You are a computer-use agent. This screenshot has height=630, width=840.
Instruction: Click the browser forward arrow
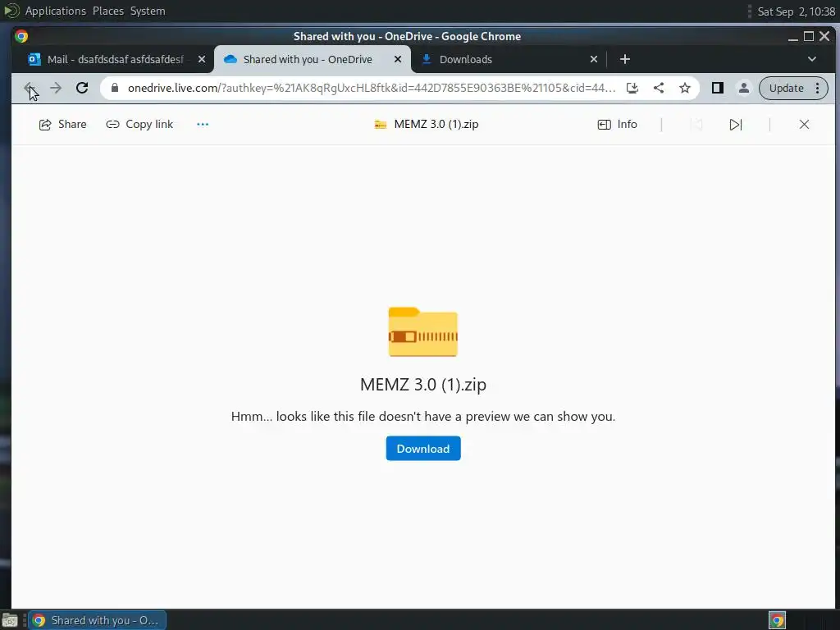[x=56, y=88]
